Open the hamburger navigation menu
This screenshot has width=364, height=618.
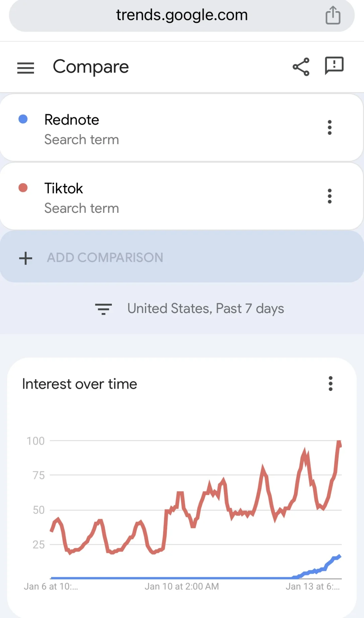[x=26, y=68]
